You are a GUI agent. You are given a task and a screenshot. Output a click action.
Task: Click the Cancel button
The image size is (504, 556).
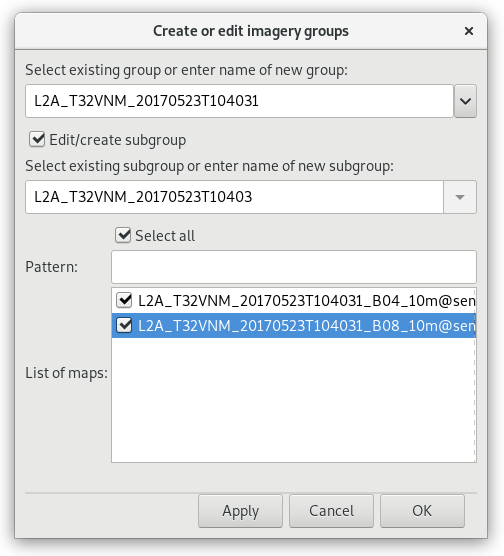[x=331, y=511]
